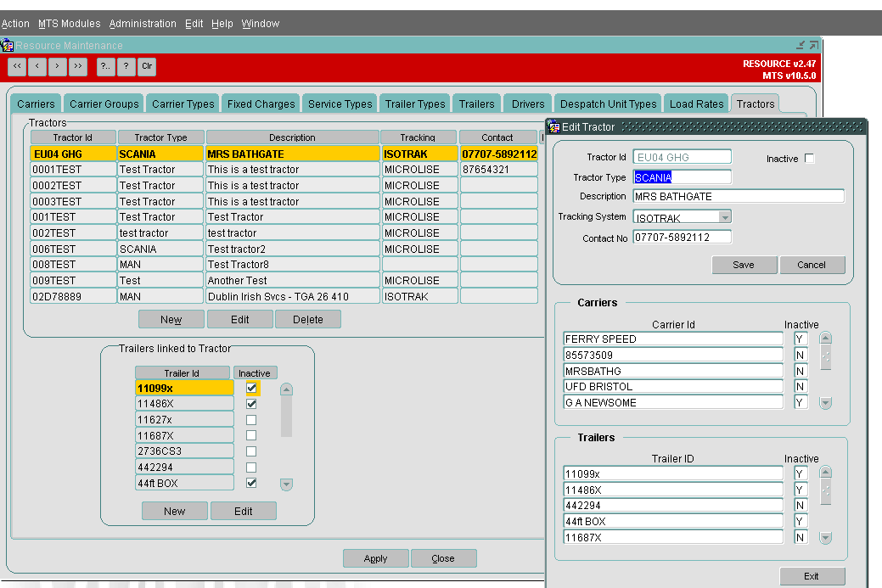Switch to the Trailer Types tab

415,104
